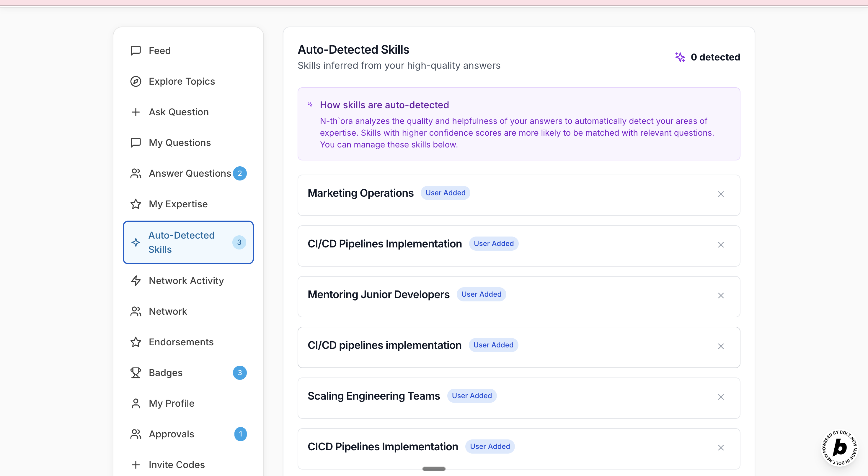Click the Feed chat bubble icon
868x476 pixels.
click(x=136, y=50)
